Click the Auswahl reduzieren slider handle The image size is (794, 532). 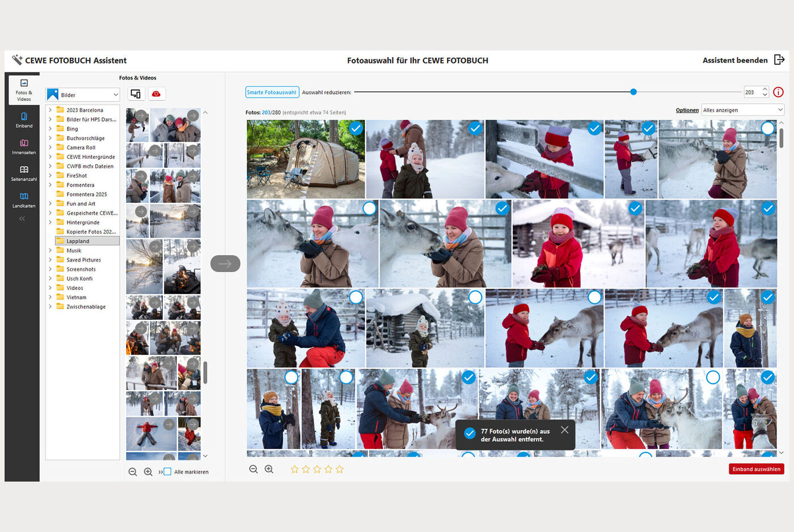[633, 92]
